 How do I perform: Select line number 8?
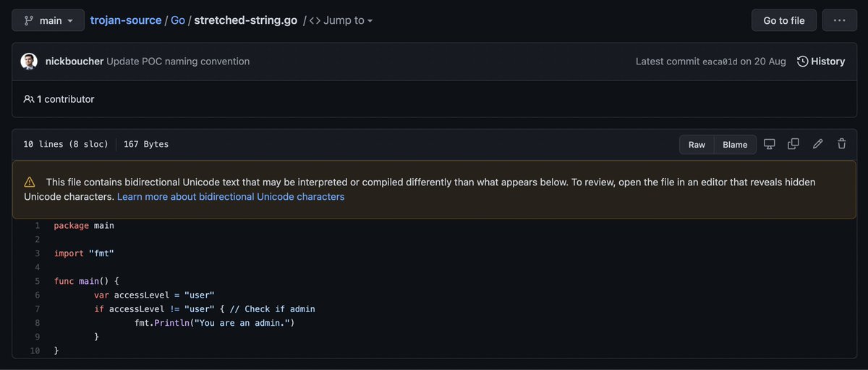[37, 323]
